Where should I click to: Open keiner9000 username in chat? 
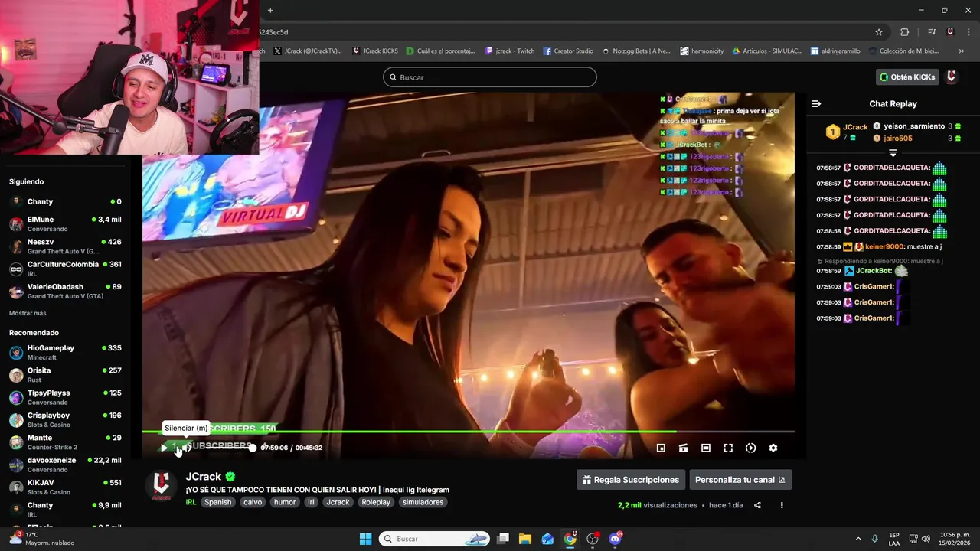click(x=884, y=246)
